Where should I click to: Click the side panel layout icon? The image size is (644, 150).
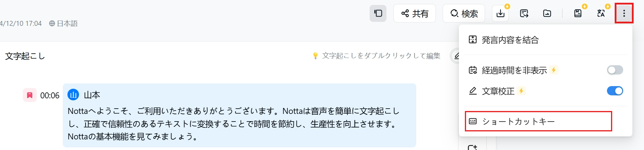(x=378, y=13)
